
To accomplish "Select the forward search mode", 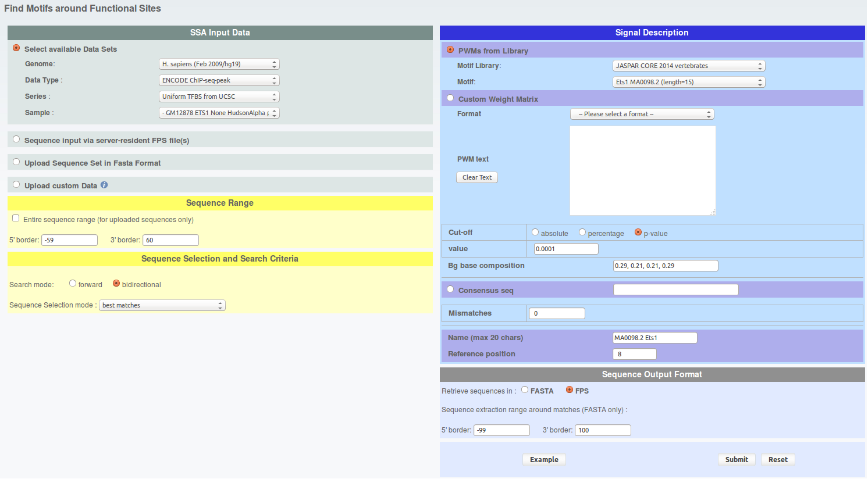I will (73, 284).
